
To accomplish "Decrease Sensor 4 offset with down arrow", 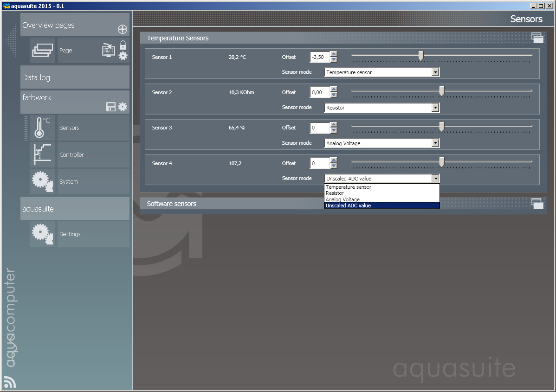I will pos(334,166).
